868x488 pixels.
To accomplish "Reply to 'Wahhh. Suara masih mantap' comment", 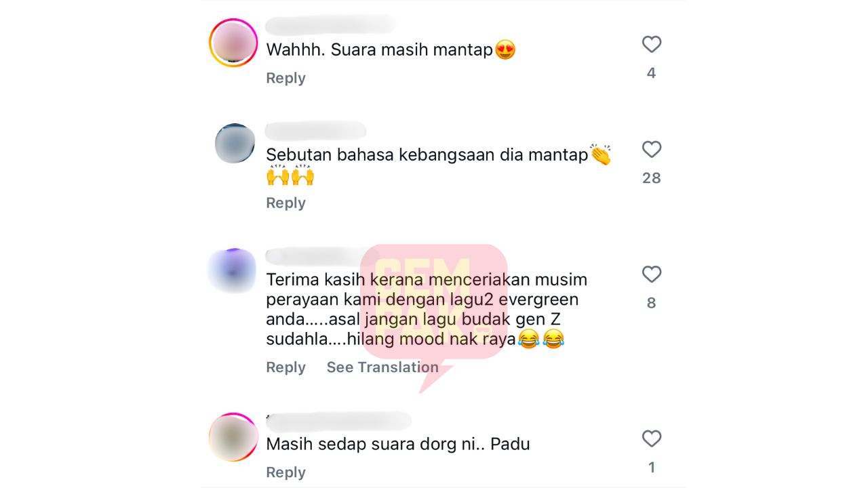I will click(x=285, y=78).
